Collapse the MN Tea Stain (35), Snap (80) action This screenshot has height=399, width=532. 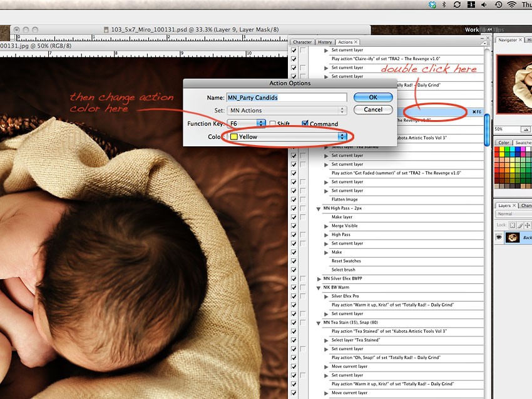[x=319, y=323]
